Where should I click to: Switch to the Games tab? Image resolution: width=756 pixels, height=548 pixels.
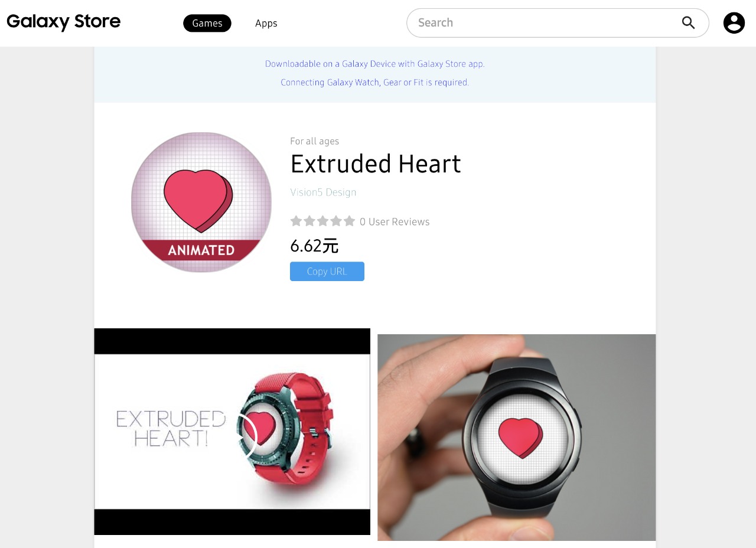pyautogui.click(x=207, y=23)
